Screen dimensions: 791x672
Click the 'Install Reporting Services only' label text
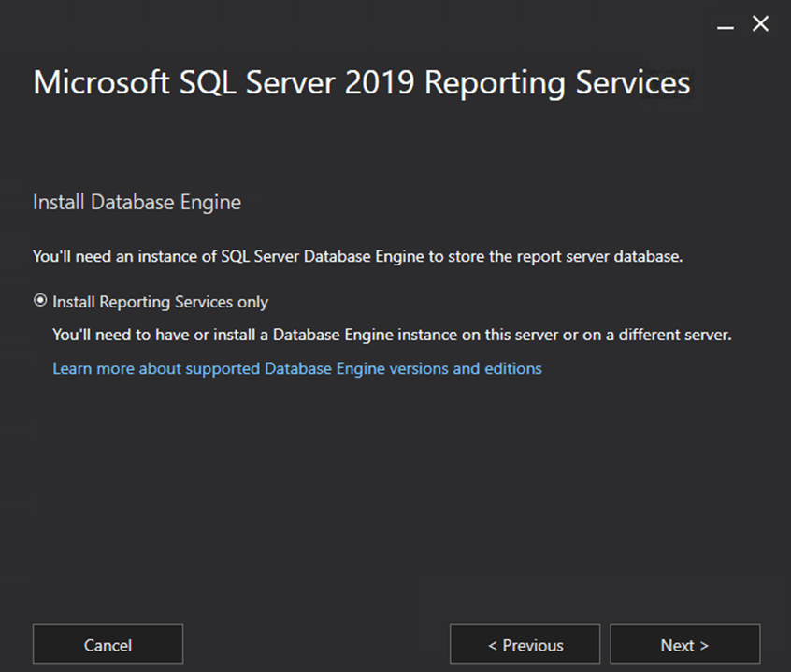(x=160, y=302)
